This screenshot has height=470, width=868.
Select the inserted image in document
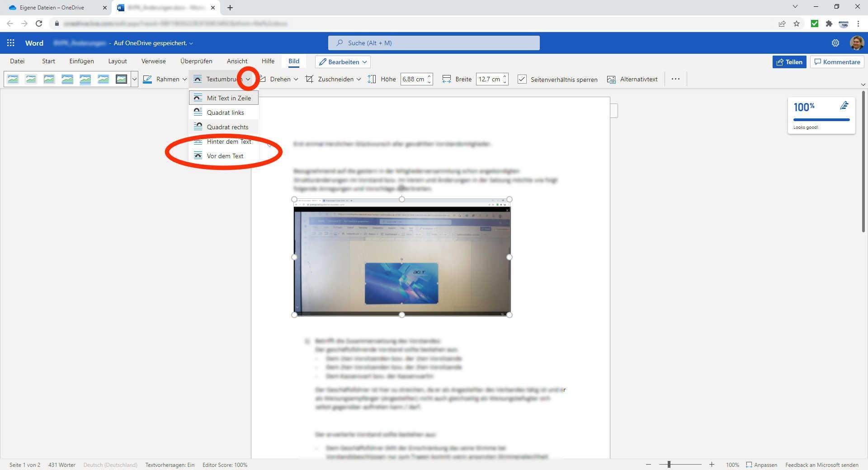coord(402,257)
